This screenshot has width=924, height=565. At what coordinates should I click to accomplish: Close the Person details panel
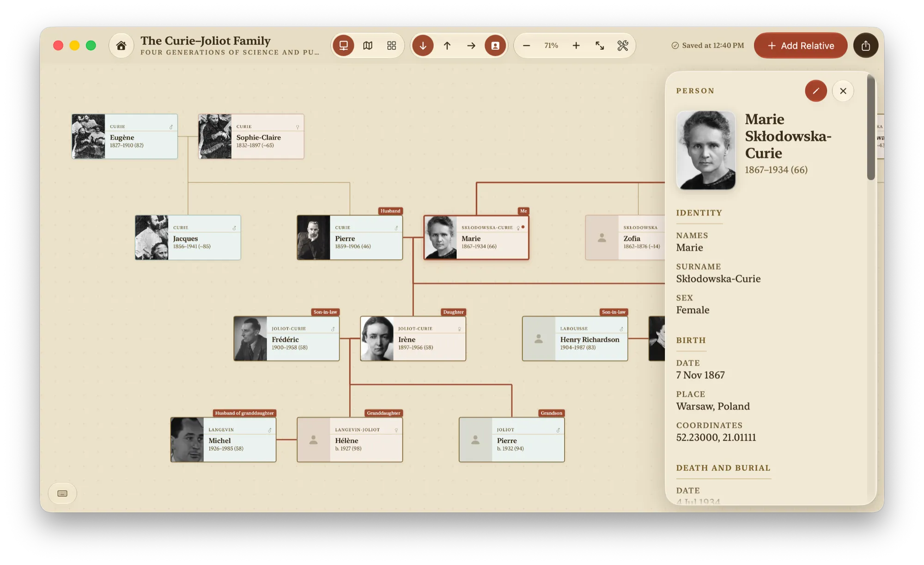tap(843, 91)
